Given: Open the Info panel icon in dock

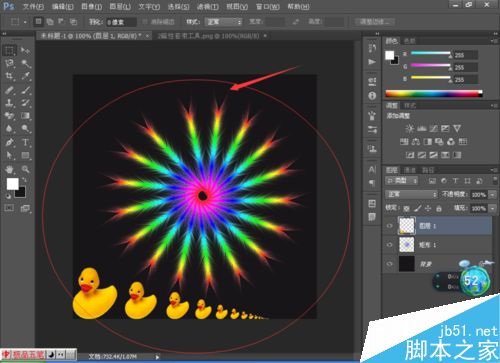Looking at the screenshot, I should pyautogui.click(x=372, y=96).
